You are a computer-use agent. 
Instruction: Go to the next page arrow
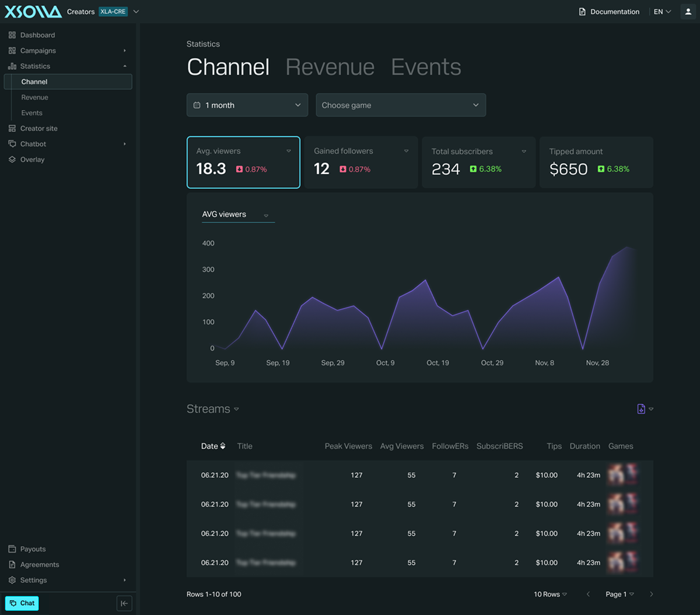coord(651,594)
